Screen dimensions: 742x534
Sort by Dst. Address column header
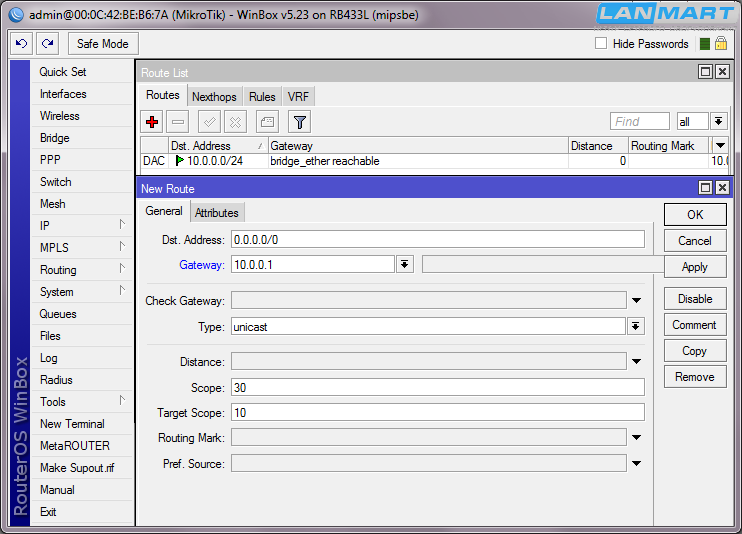[218, 145]
